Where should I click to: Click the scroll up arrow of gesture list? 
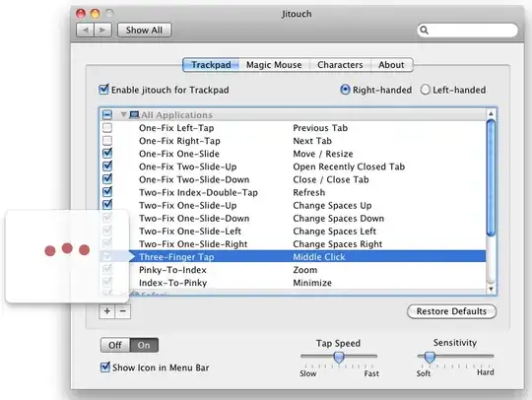coord(491,113)
